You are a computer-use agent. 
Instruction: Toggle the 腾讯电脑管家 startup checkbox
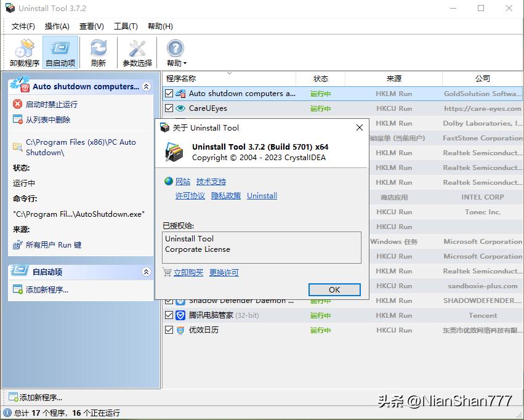click(169, 315)
